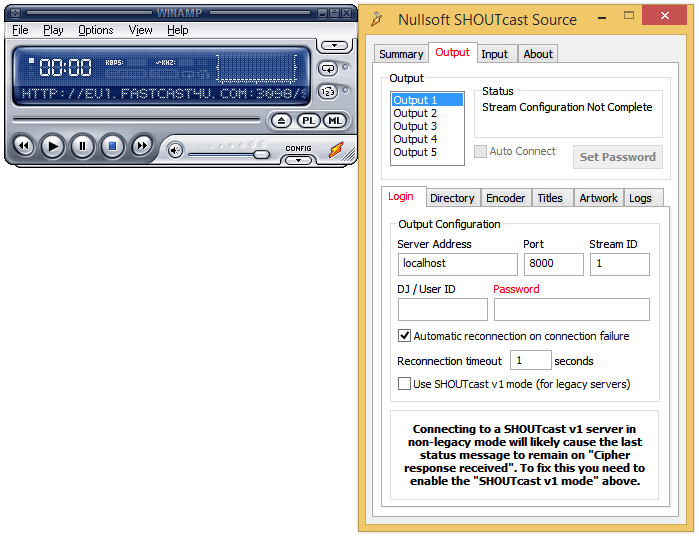Open Winamp File menu
The width and height of the screenshot is (699, 538).
(20, 30)
